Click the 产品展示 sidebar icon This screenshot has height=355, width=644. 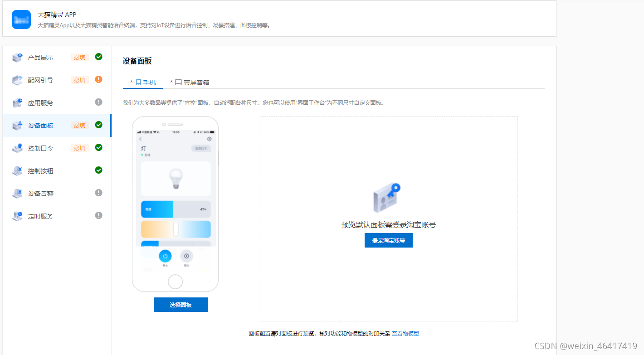[17, 58]
